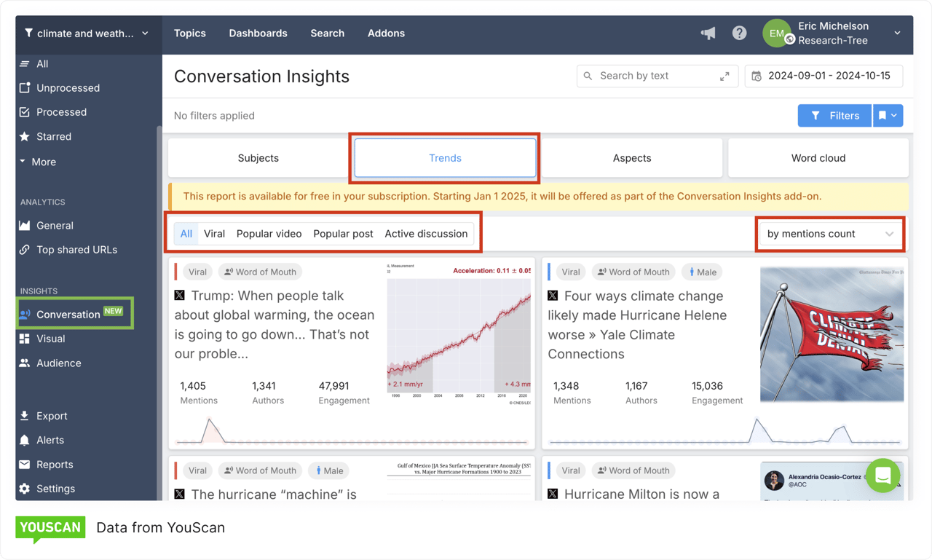Open Alerts from the sidebar
932x560 pixels.
pyautogui.click(x=49, y=440)
